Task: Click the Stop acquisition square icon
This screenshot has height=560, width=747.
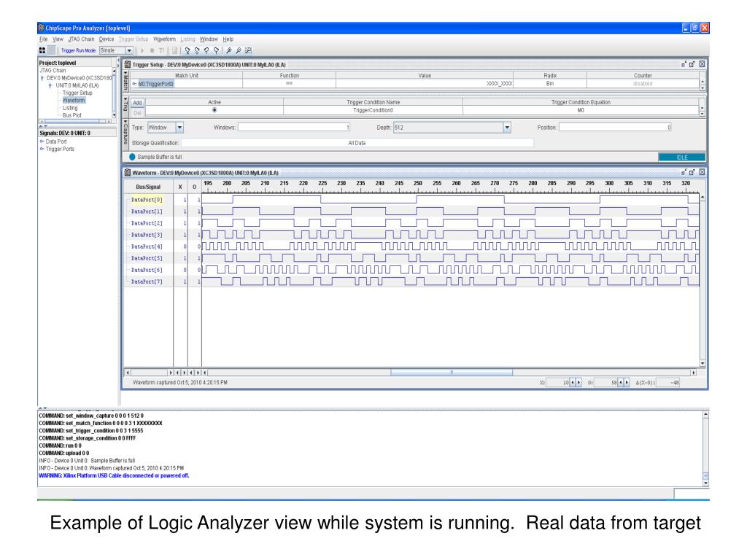Action: (x=152, y=50)
